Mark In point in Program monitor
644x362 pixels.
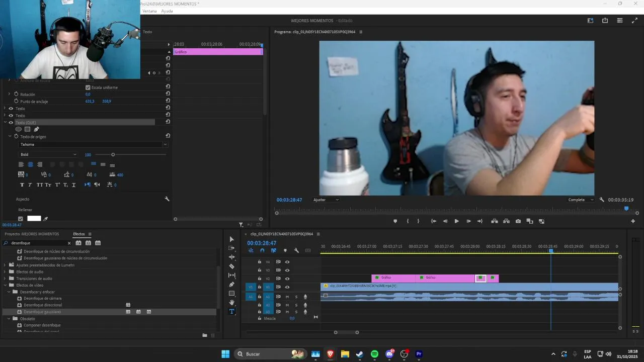(408, 221)
